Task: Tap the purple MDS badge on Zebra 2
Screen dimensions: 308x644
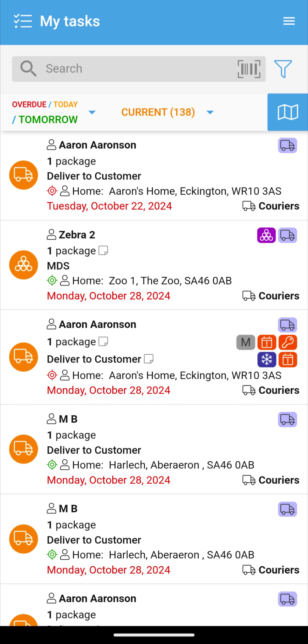Action: click(x=266, y=235)
